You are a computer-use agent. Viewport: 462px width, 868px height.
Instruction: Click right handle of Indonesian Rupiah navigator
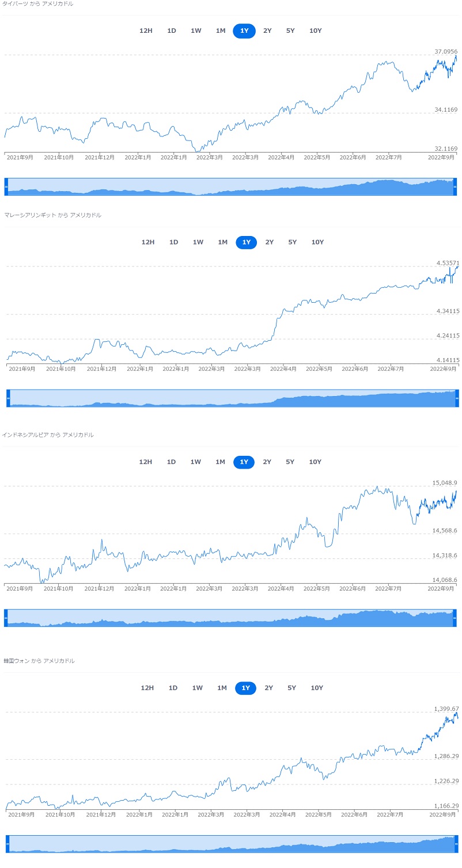454,618
